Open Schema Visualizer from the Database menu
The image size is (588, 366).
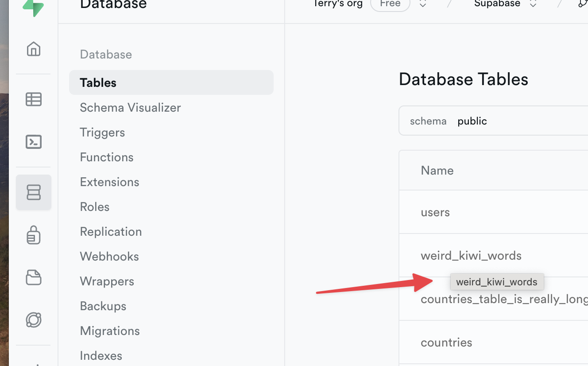click(x=130, y=107)
